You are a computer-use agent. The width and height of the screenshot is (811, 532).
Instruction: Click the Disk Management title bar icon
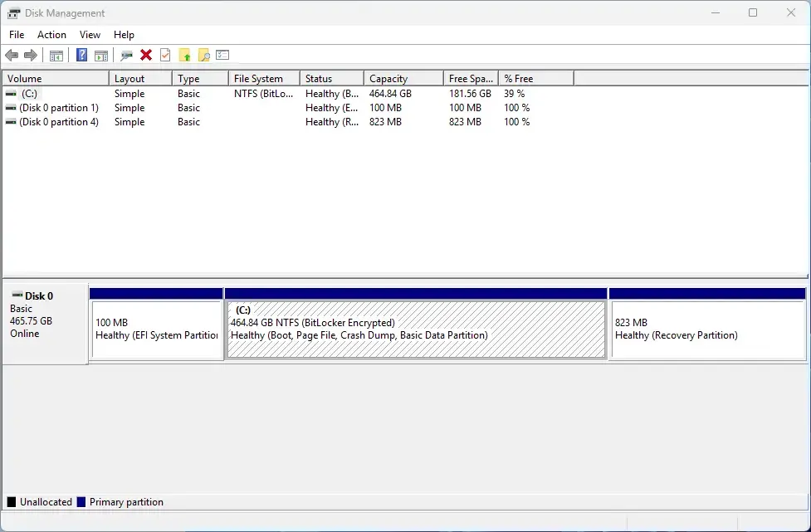pos(14,13)
